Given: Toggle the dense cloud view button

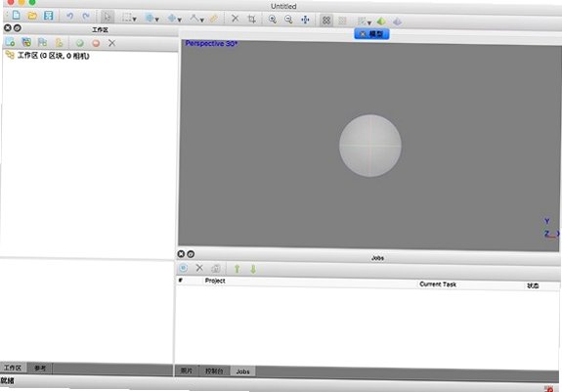Looking at the screenshot, I should [x=343, y=21].
